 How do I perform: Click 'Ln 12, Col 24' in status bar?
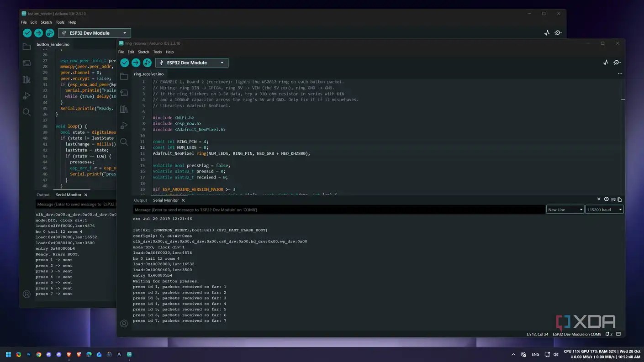tap(538, 334)
